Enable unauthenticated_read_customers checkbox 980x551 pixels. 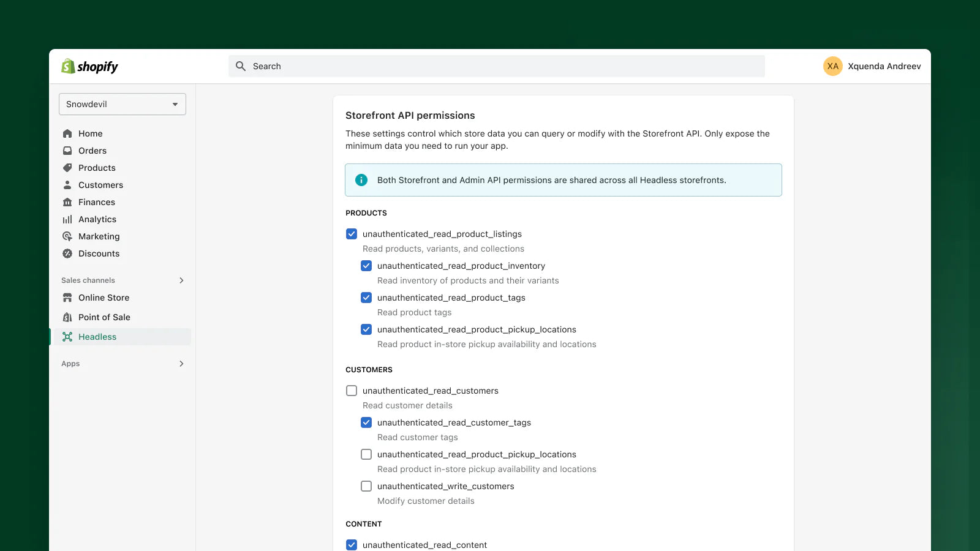point(352,391)
